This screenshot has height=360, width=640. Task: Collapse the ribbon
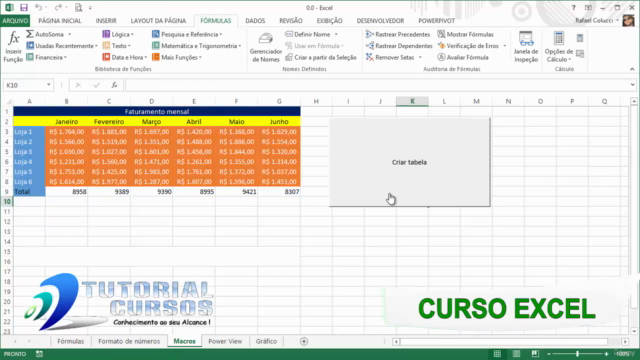pyautogui.click(x=632, y=69)
